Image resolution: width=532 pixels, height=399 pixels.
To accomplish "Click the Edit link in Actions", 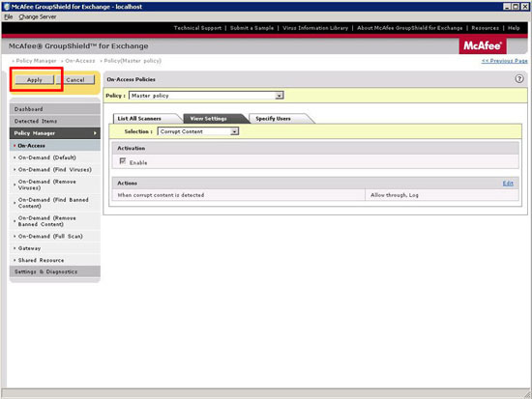I will pyautogui.click(x=508, y=183).
